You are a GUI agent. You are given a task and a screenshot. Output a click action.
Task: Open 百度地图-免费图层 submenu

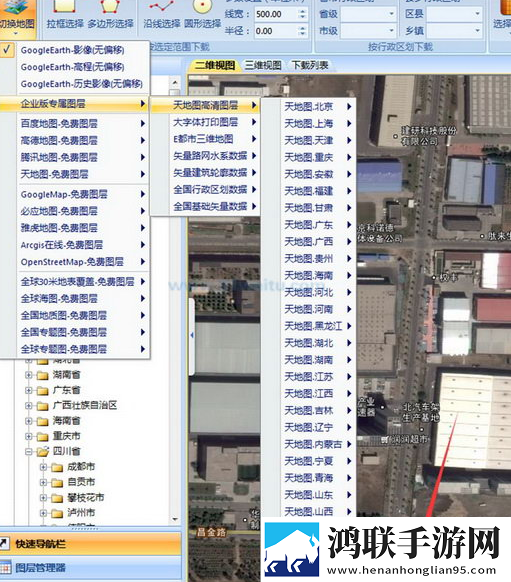[74, 124]
